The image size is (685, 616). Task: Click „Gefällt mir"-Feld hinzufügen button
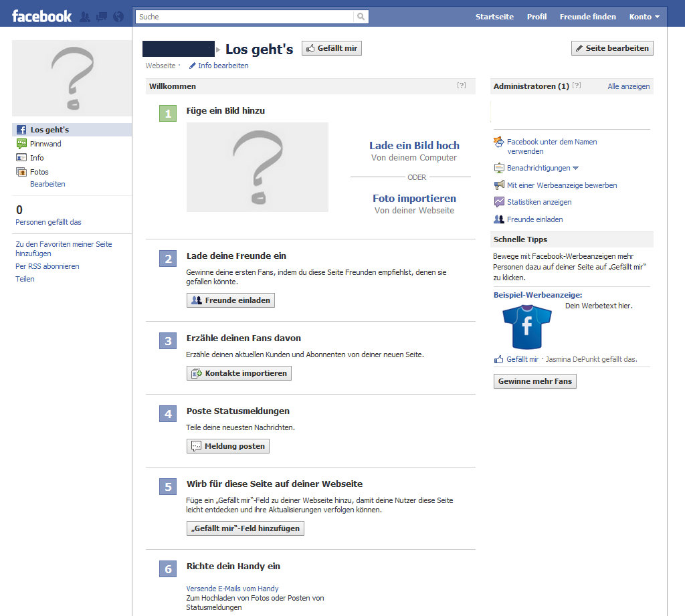click(245, 528)
